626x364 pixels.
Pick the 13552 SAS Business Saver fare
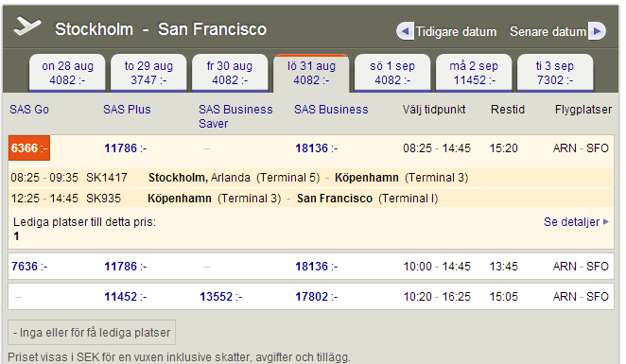tap(220, 297)
